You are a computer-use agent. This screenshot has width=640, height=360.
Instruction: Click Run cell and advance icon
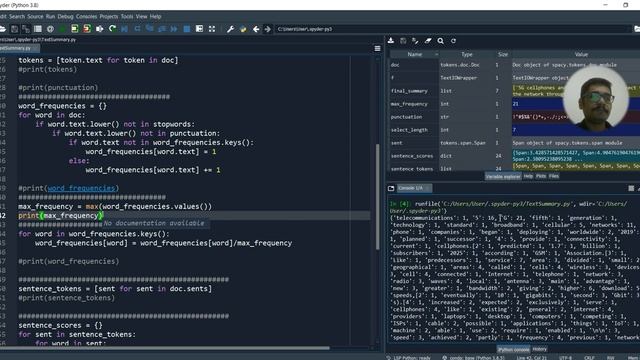tap(87, 29)
